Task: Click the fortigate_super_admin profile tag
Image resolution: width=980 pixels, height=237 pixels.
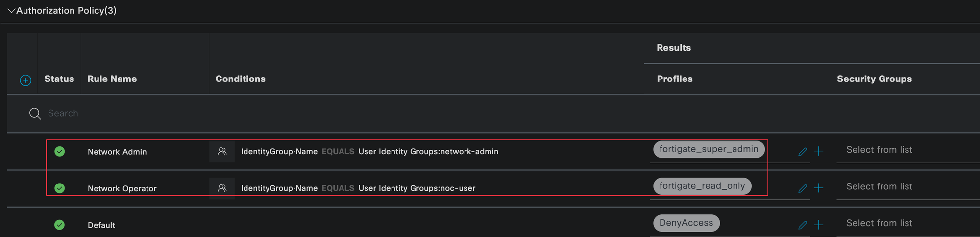Action: click(709, 149)
